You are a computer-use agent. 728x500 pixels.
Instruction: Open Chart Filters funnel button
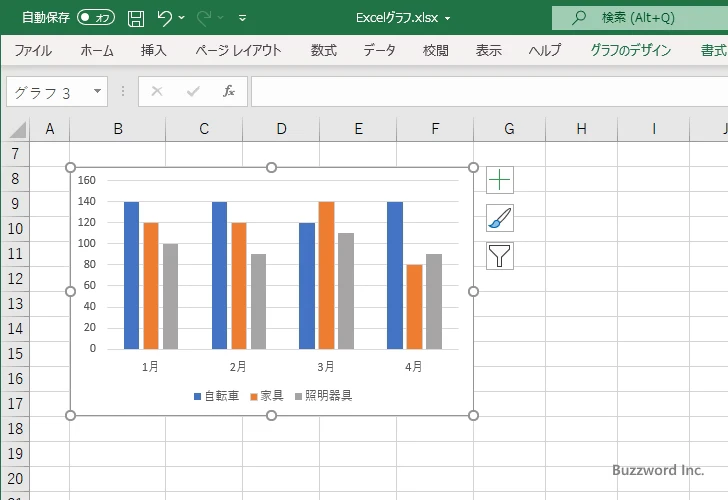click(500, 256)
